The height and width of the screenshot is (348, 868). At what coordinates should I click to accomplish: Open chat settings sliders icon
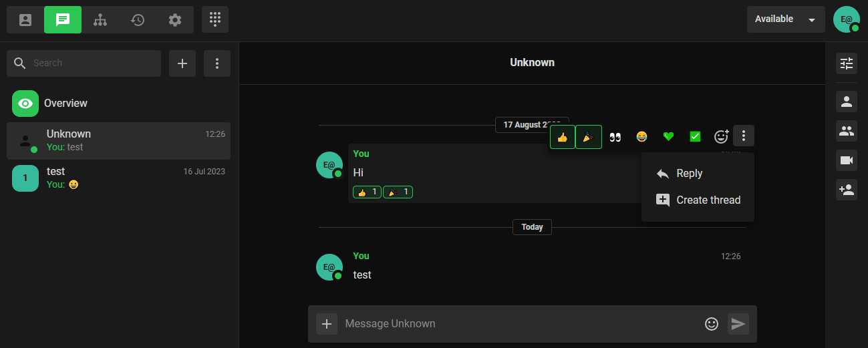[x=847, y=63]
